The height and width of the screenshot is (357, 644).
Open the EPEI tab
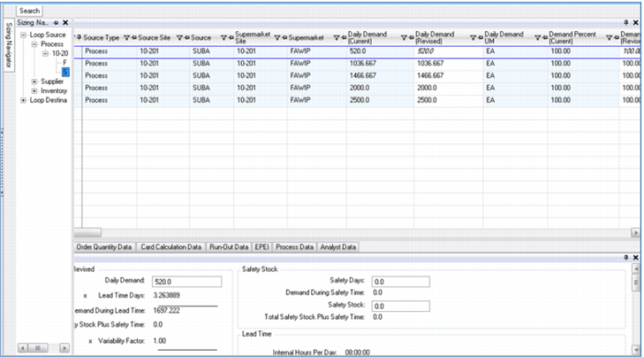pyautogui.click(x=262, y=247)
